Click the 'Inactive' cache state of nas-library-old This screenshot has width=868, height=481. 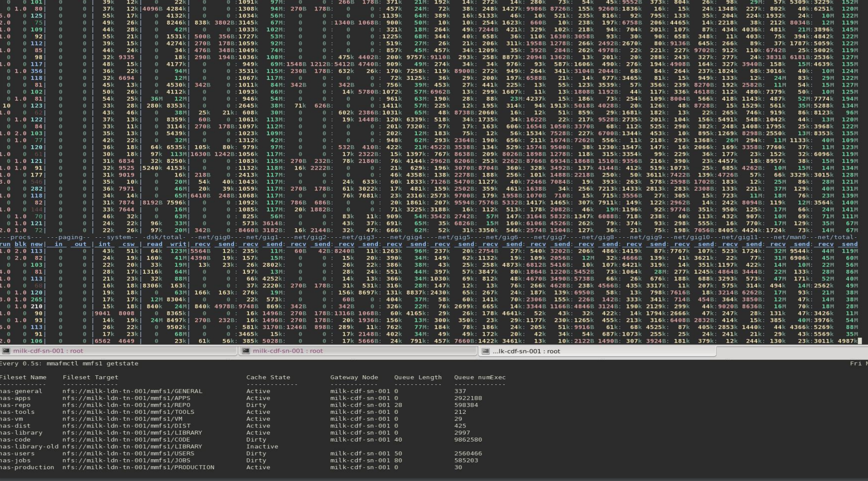click(x=262, y=447)
